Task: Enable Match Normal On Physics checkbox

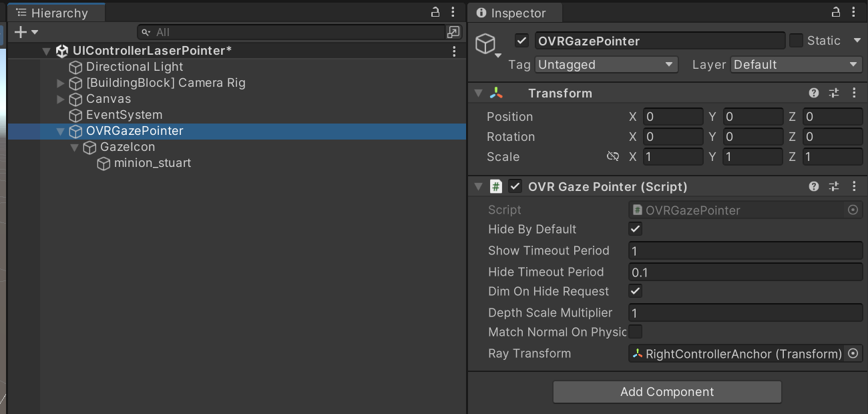Action: coord(635,332)
